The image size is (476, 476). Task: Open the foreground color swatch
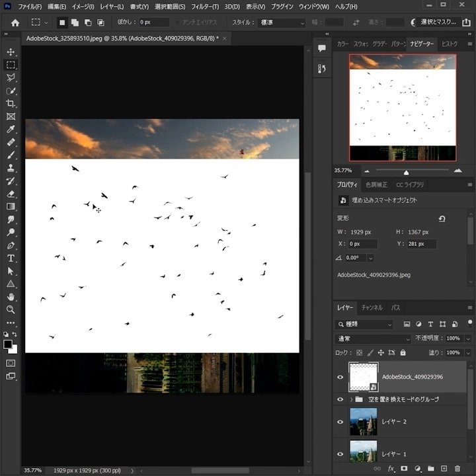7,344
